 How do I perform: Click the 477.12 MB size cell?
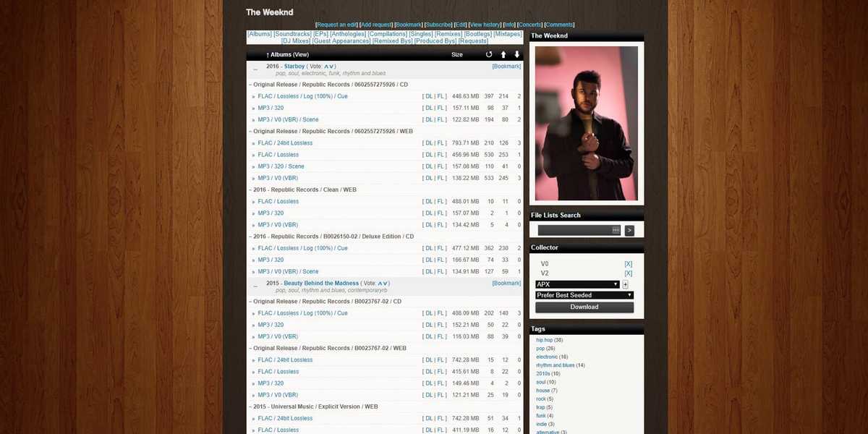pos(465,248)
